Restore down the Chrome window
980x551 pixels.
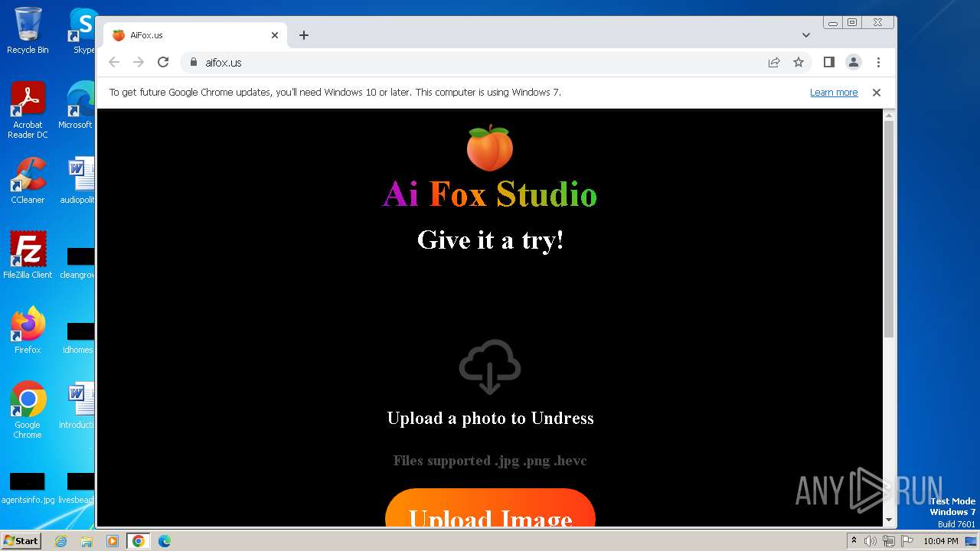point(851,23)
